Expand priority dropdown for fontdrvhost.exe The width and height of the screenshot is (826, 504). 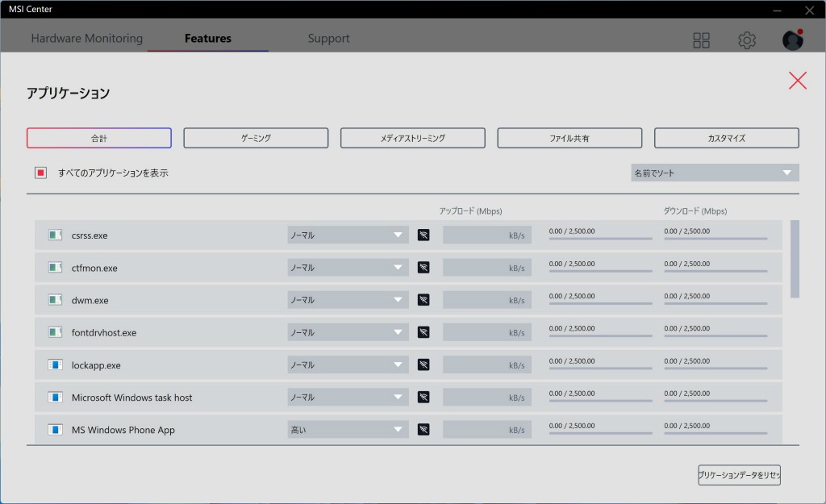(x=348, y=332)
